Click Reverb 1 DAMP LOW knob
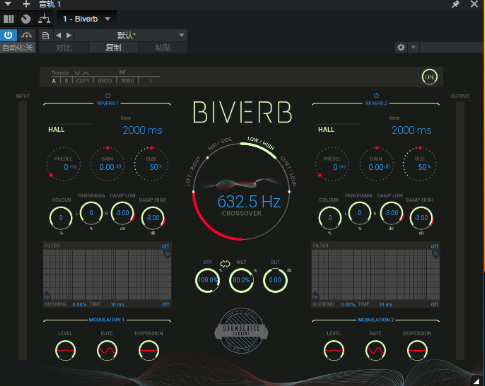 (x=122, y=213)
